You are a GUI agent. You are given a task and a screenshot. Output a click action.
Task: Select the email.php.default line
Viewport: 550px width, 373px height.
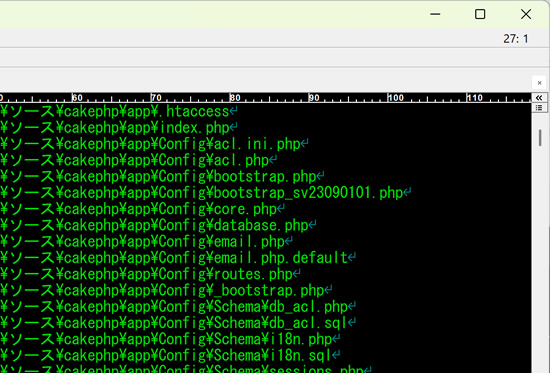click(178, 258)
